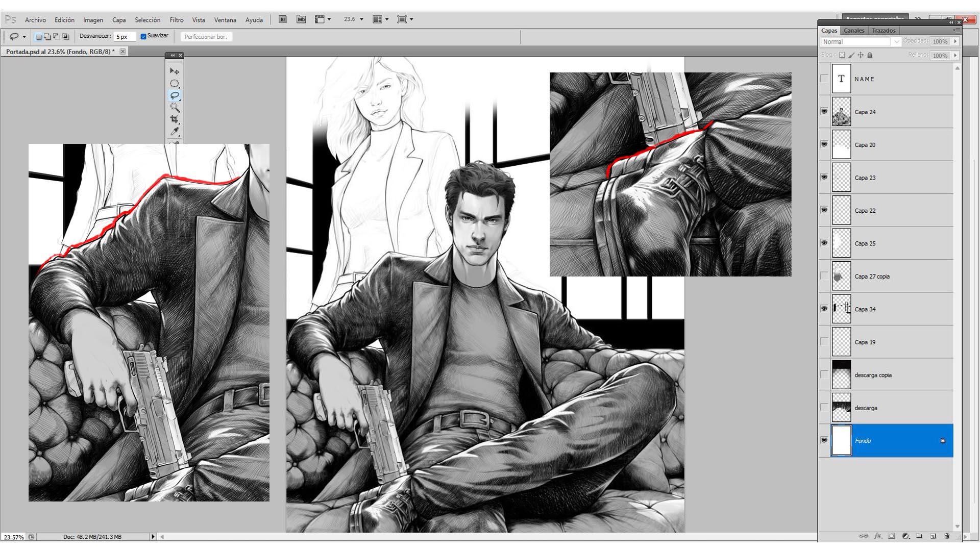
Task: Select the Lasso tool in the toolbox
Action: [x=175, y=95]
